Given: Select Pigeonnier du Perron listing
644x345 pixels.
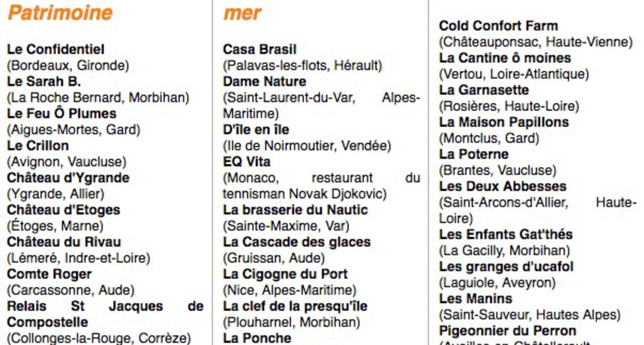Looking at the screenshot, I should (x=508, y=331).
